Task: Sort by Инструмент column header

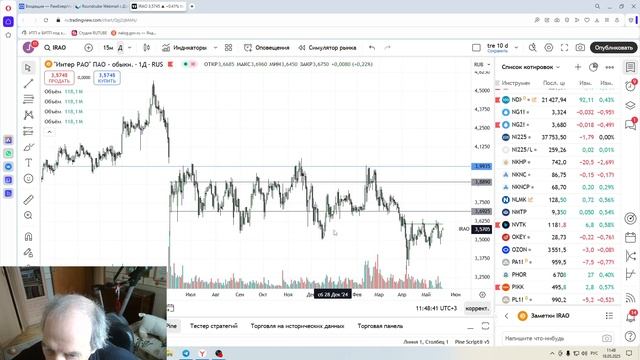Action: click(516, 83)
